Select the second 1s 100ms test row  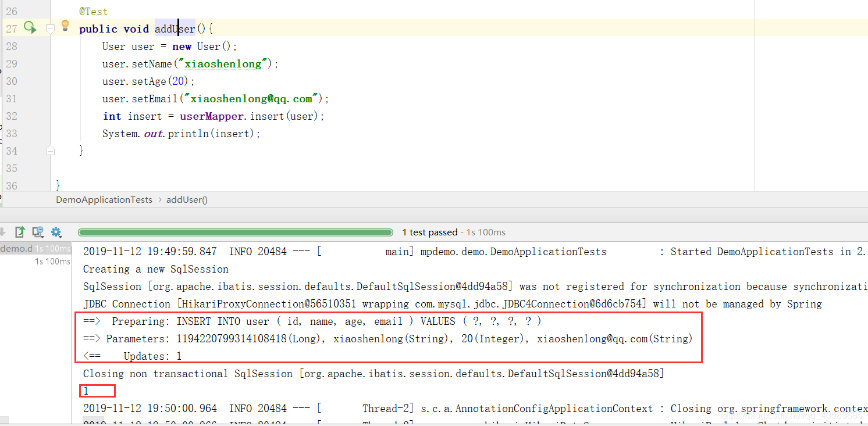tap(52, 262)
